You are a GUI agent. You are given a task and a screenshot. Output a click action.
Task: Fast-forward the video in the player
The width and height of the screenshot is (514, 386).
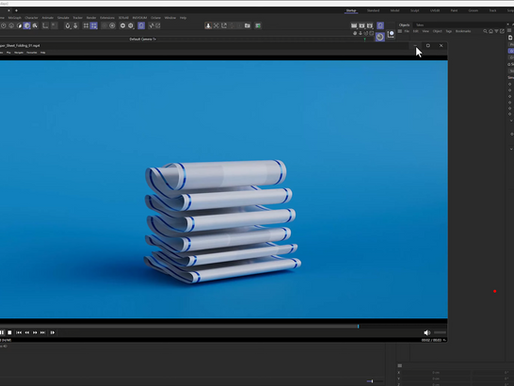click(x=35, y=332)
